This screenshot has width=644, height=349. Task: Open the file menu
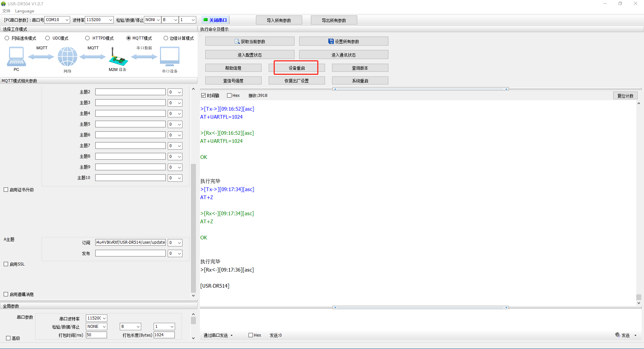pos(6,11)
